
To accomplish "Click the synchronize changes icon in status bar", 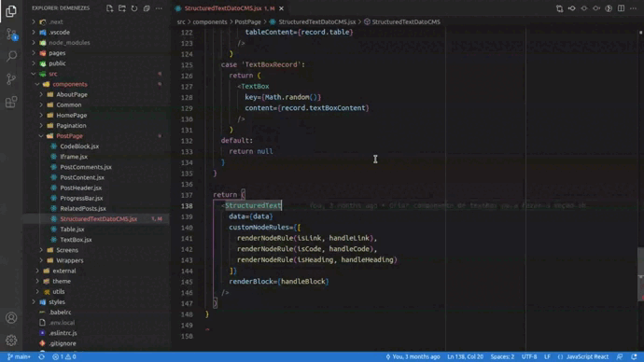I will tap(41, 356).
